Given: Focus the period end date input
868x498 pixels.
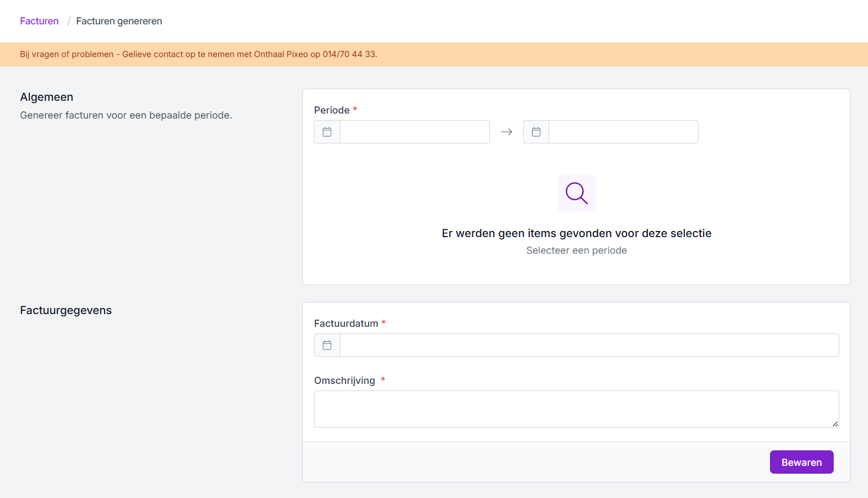Looking at the screenshot, I should pyautogui.click(x=623, y=132).
